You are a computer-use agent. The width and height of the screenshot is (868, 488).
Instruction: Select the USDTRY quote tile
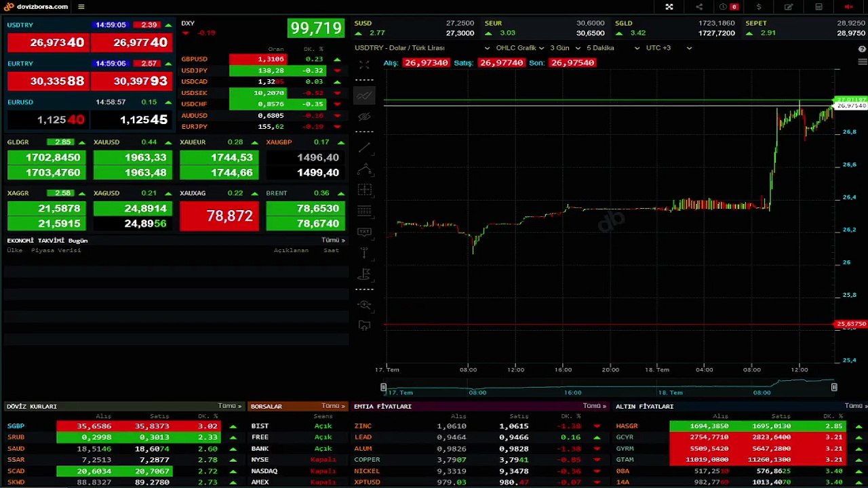tap(90, 36)
